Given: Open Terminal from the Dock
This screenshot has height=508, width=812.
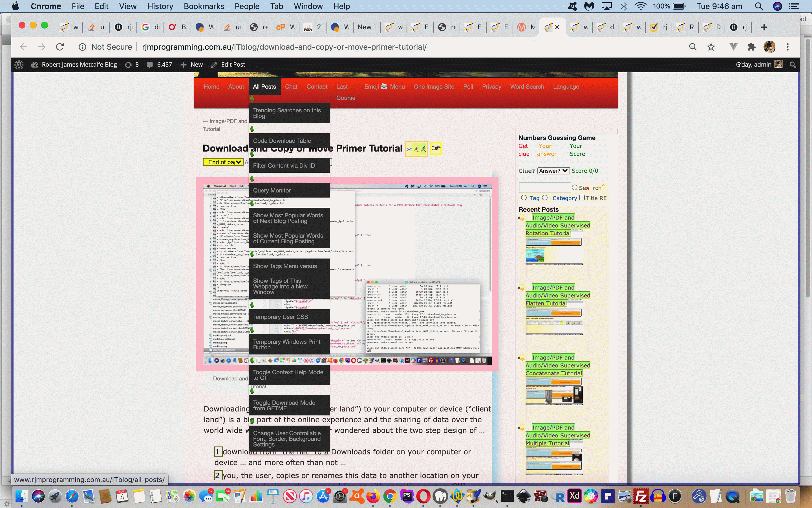Looking at the screenshot, I should coord(507,496).
